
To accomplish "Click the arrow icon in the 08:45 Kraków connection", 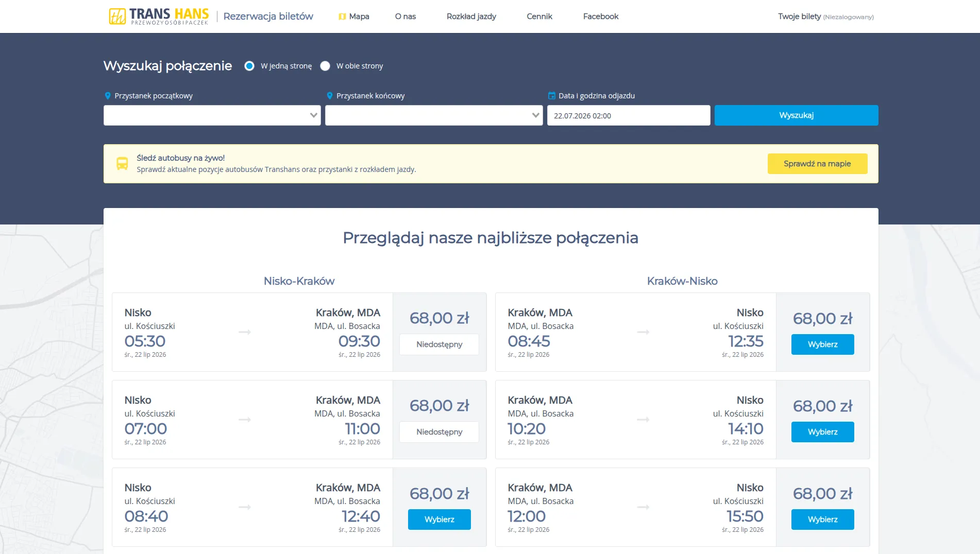I will (643, 332).
